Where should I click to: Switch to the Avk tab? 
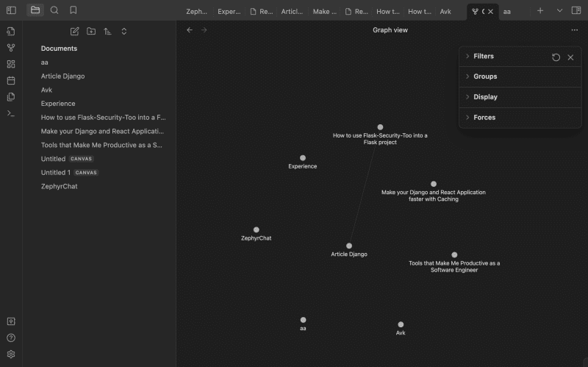[x=445, y=12]
